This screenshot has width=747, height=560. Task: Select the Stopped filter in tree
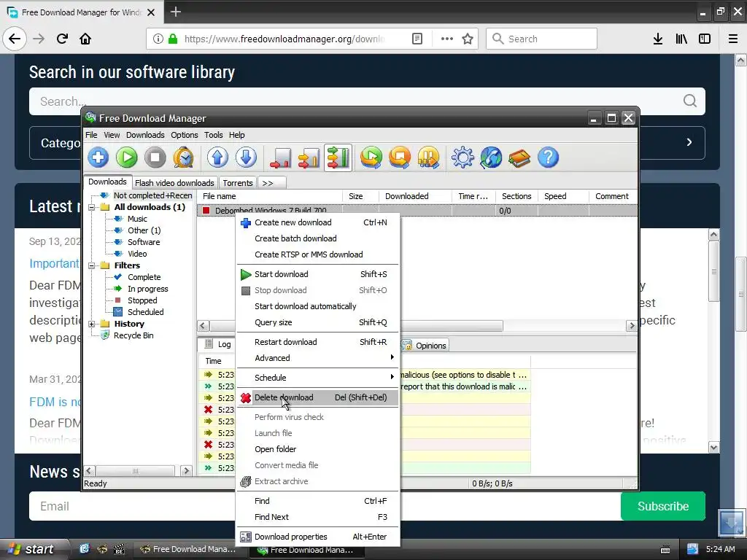click(142, 300)
